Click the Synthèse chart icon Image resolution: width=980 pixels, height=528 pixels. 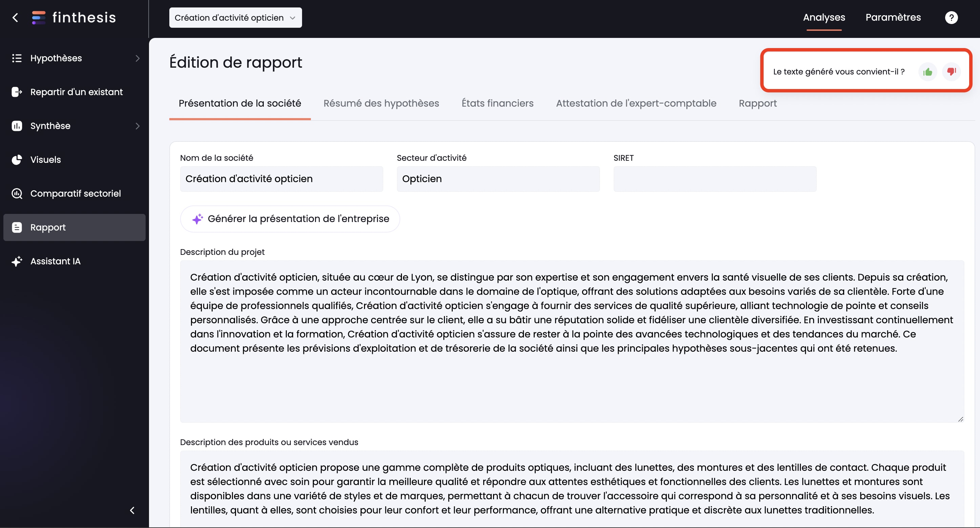click(x=17, y=126)
